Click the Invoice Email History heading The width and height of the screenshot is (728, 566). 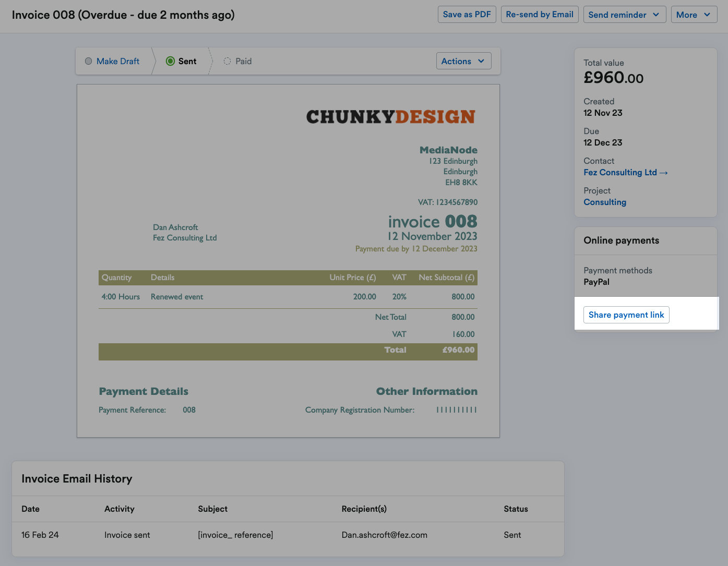point(77,478)
